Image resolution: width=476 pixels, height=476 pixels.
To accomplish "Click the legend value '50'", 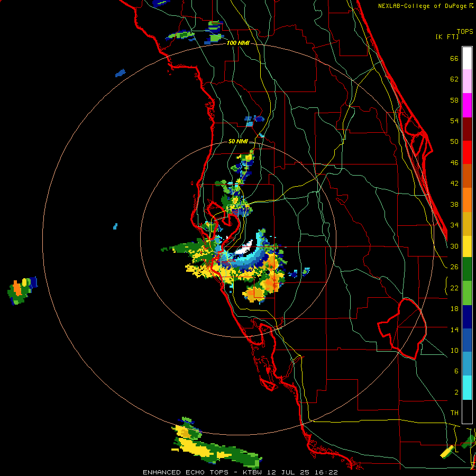I will [454, 142].
